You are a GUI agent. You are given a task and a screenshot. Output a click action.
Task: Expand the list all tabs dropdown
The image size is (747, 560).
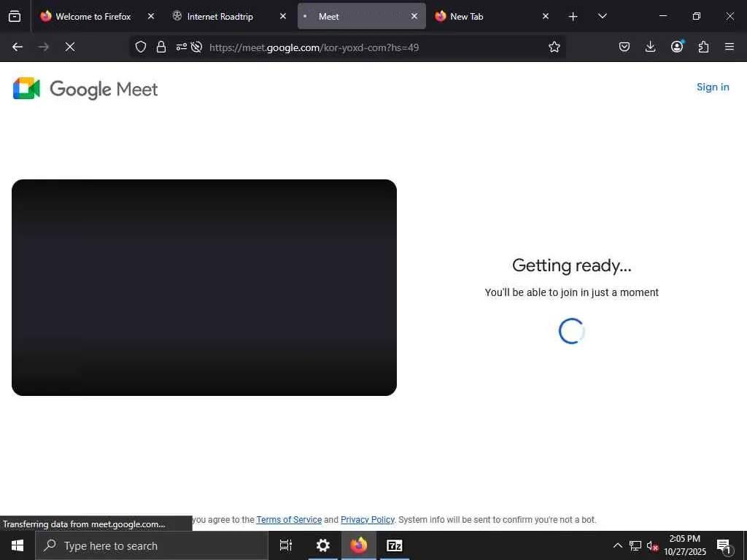(602, 16)
